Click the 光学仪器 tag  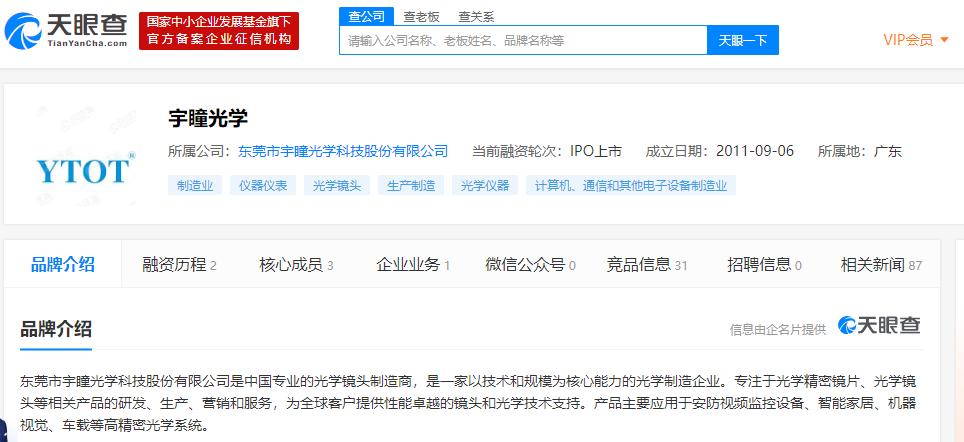485,185
